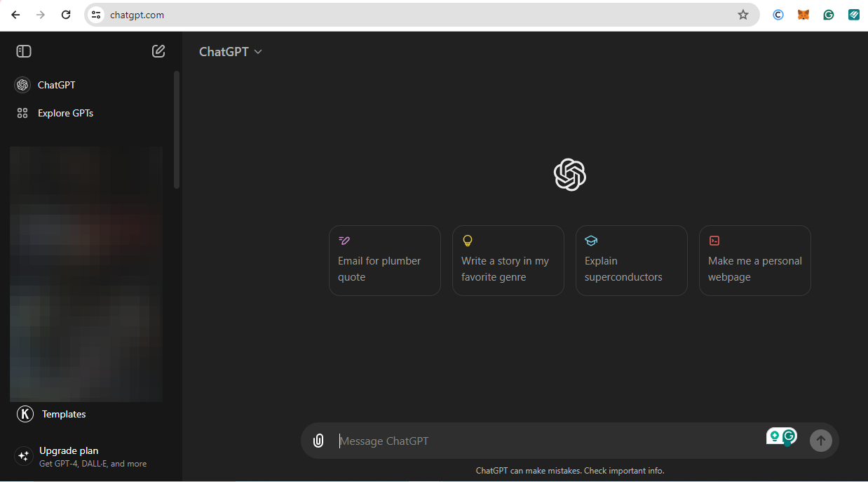Click the blurred chat history area

[x=86, y=274]
